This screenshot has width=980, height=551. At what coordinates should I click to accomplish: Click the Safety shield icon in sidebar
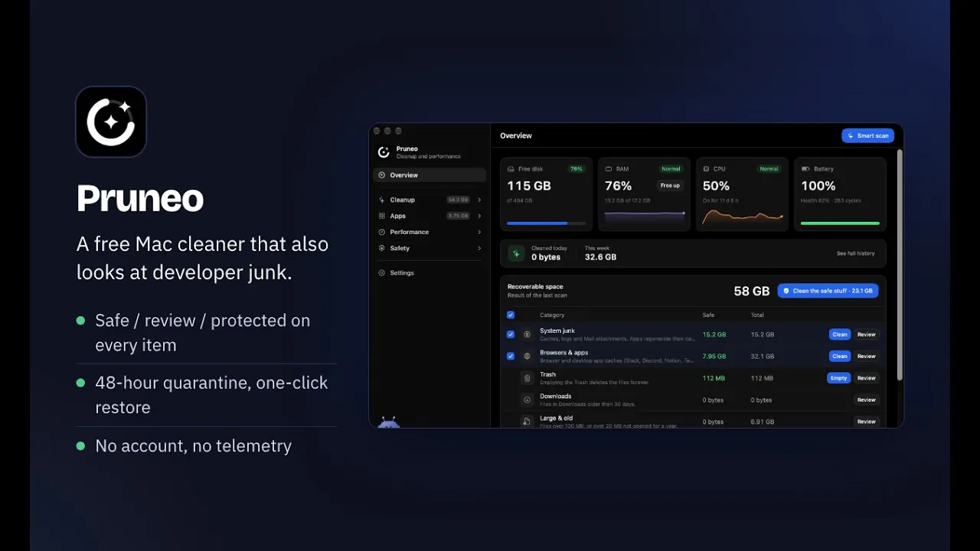click(382, 248)
